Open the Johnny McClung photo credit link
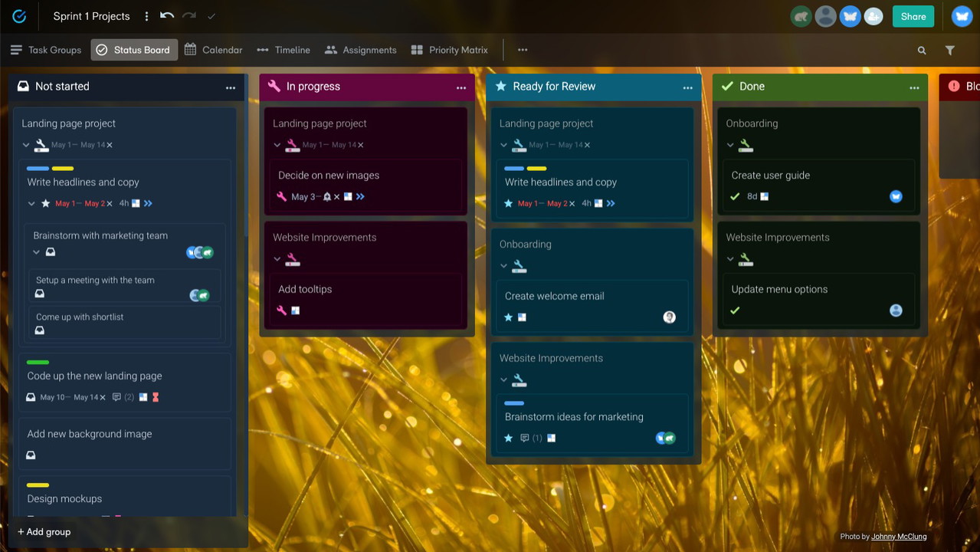Screen dimensions: 980x552 [900, 537]
